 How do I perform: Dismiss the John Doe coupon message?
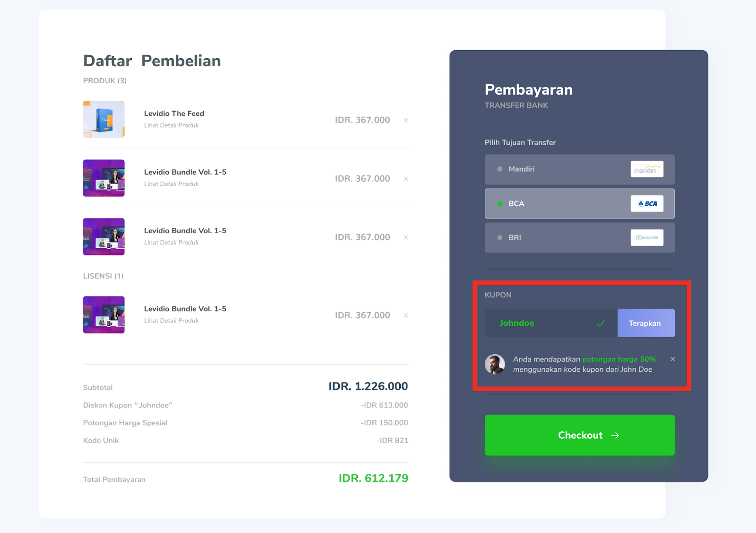pyautogui.click(x=672, y=359)
